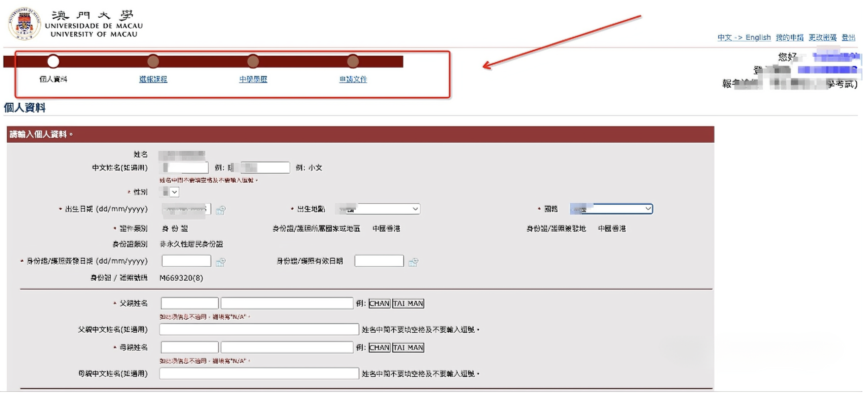
Task: Select the first progress step circle 個人資料
Action: tap(53, 61)
